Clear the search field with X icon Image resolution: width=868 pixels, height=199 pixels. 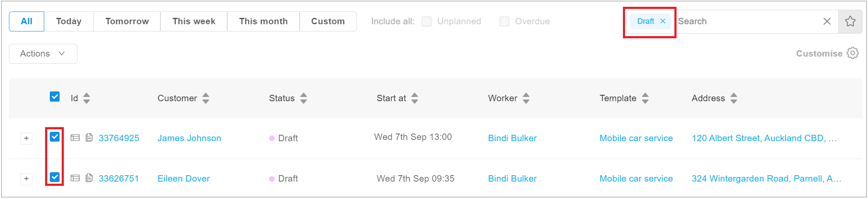tap(827, 21)
